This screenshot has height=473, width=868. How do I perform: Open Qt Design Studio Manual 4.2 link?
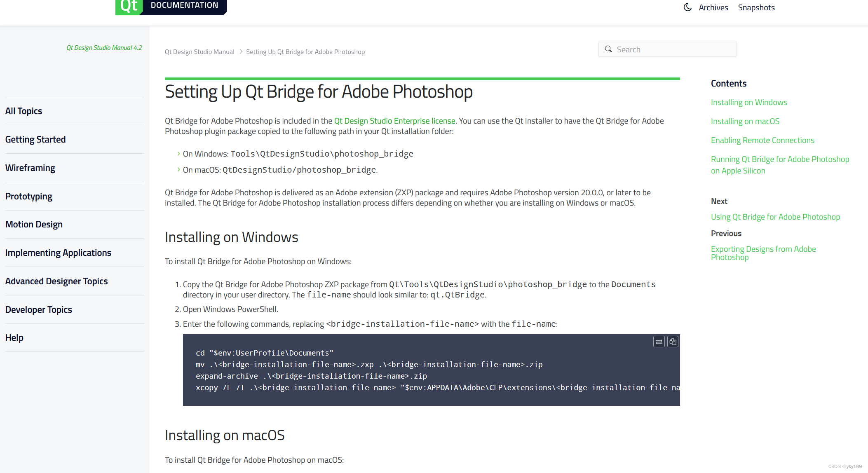[x=104, y=48]
